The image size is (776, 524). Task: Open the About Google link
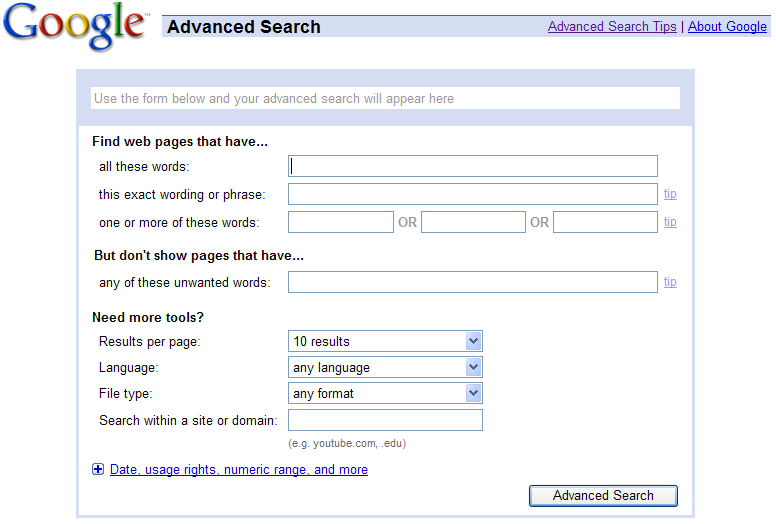pyautogui.click(x=727, y=27)
